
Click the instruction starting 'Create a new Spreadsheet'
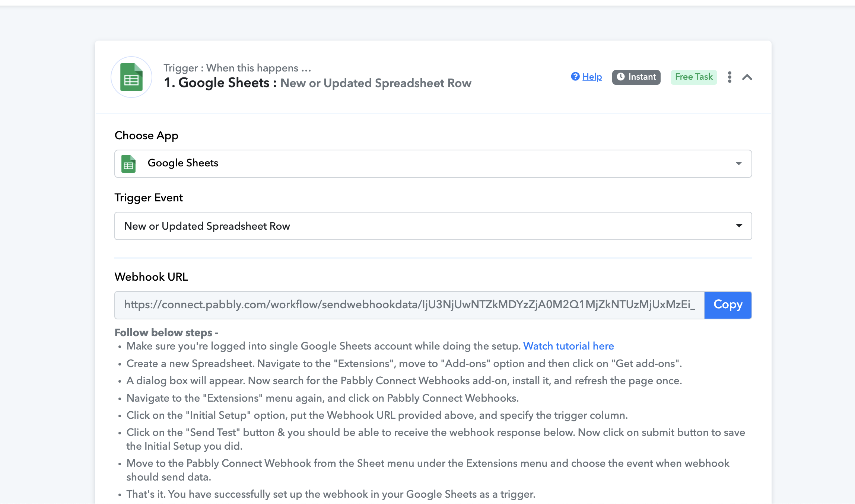404,363
